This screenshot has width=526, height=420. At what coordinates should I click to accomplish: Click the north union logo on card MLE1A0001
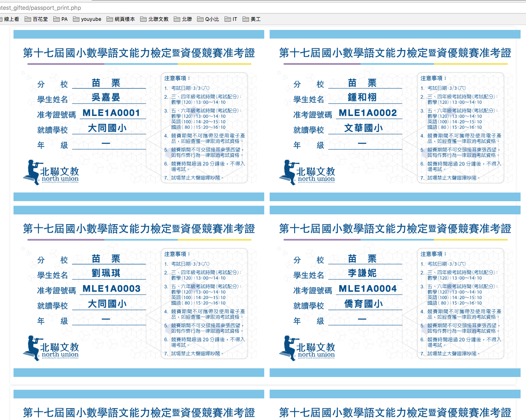pos(51,172)
